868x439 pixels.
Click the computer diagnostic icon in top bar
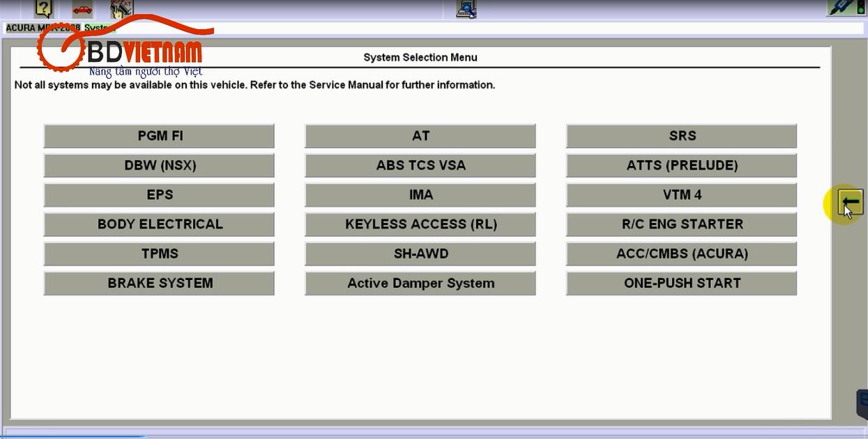coord(466,8)
